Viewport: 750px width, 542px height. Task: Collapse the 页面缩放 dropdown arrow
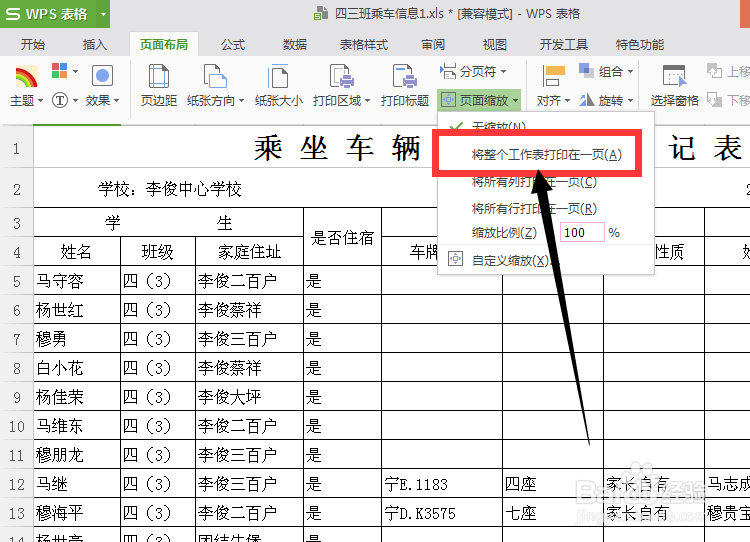coord(515,100)
